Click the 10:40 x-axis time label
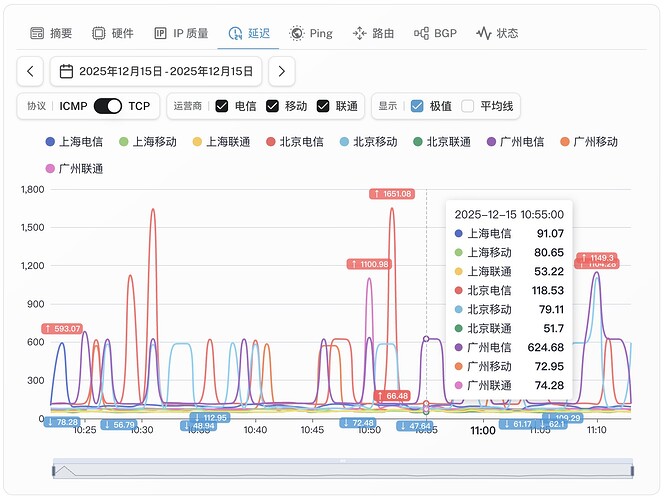This screenshot has width=665, height=500. pyautogui.click(x=255, y=430)
